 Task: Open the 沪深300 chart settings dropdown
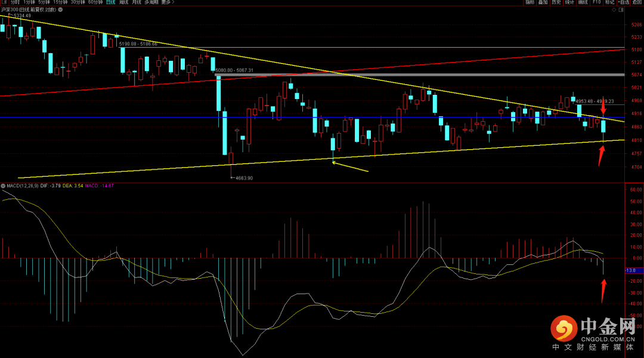pos(60,10)
